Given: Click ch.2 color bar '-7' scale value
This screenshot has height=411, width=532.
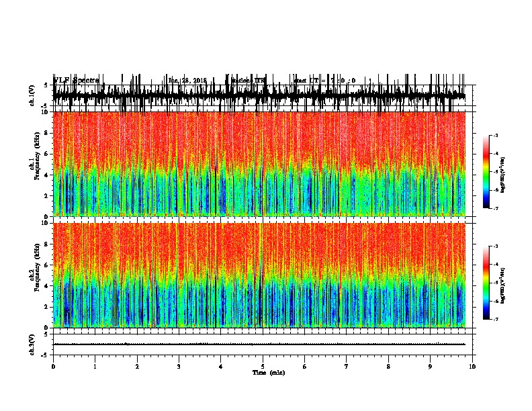Looking at the screenshot, I should click(x=495, y=319).
